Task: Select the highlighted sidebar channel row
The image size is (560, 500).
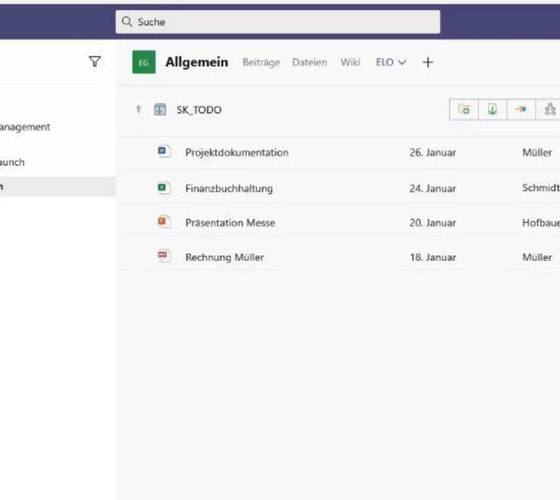Action: pyautogui.click(x=58, y=186)
